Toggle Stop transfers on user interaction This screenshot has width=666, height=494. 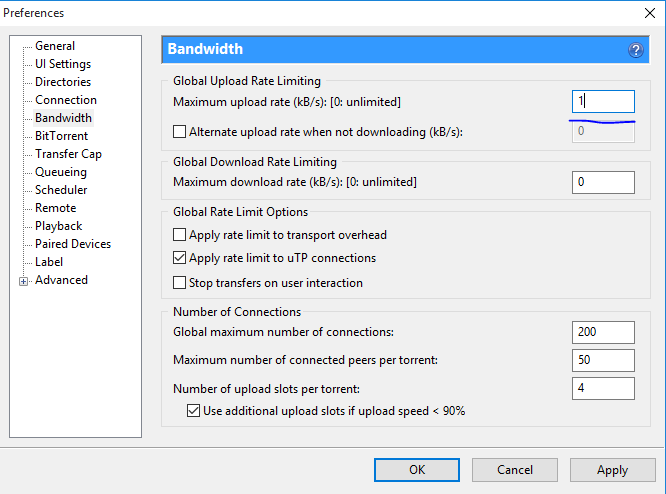click(180, 283)
